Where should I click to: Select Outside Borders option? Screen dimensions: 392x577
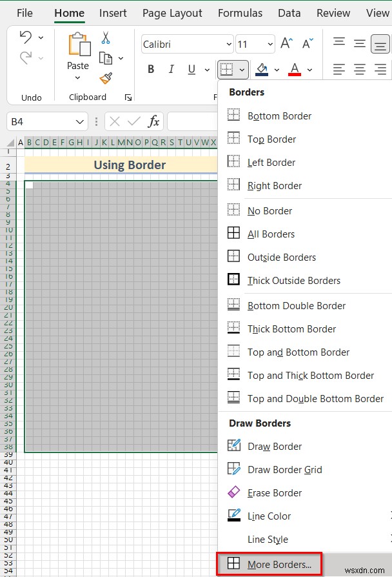click(305, 258)
